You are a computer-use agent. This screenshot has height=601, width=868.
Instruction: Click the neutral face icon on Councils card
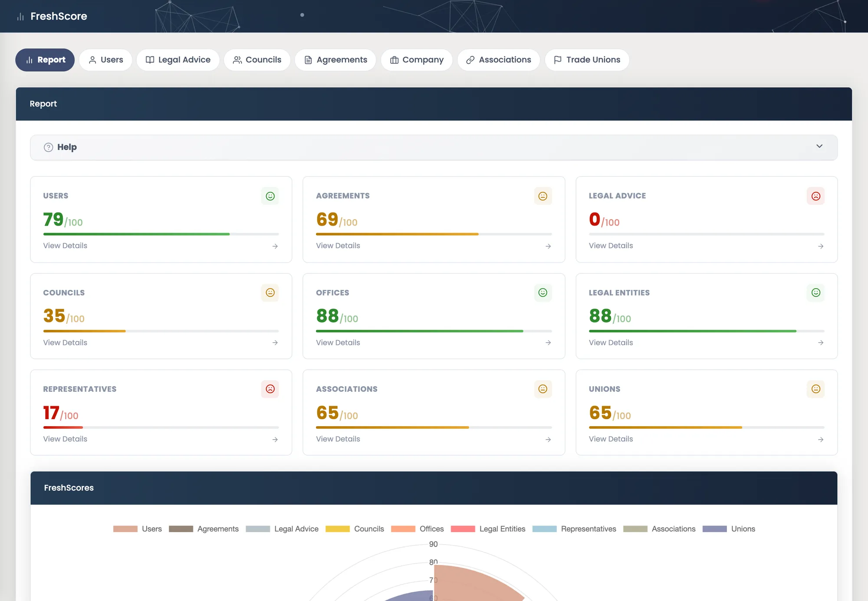tap(270, 292)
